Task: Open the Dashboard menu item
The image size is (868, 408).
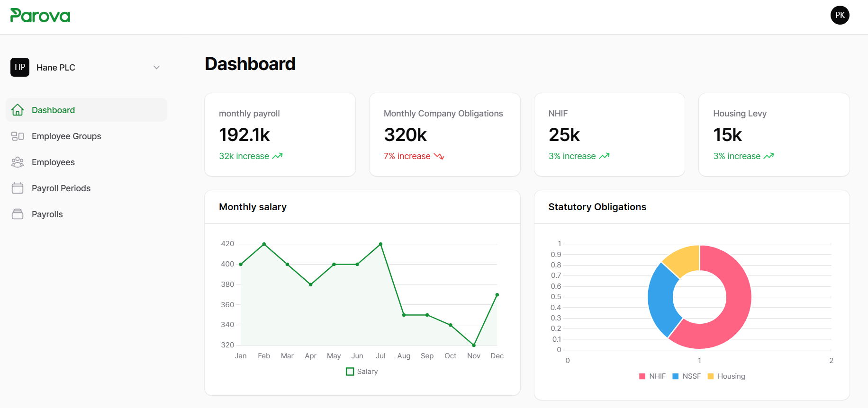Action: pyautogui.click(x=86, y=110)
